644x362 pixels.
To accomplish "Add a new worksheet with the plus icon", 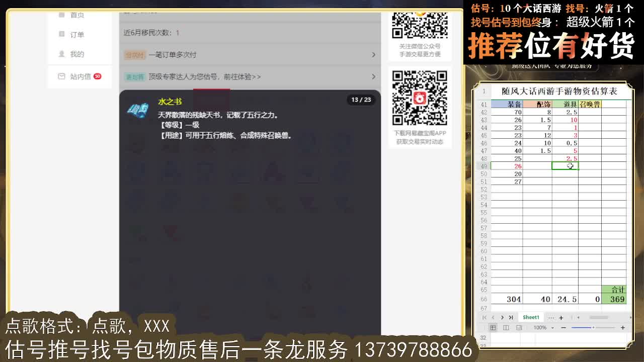I will [x=561, y=317].
